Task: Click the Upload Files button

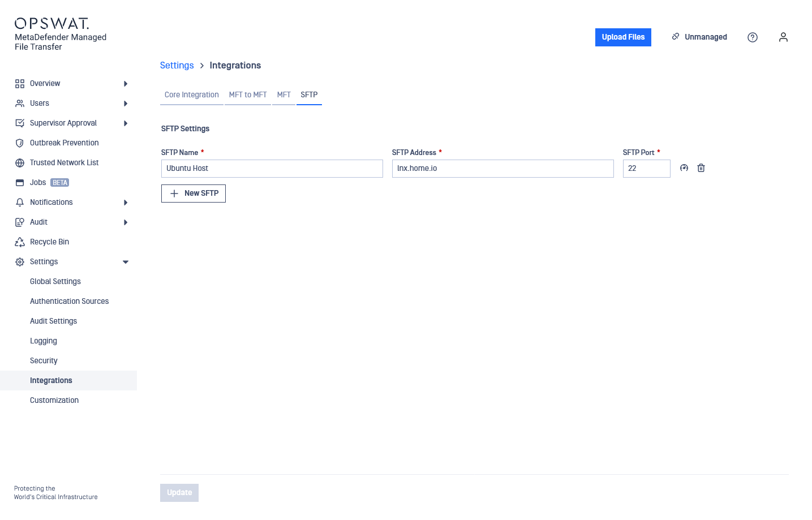Action: [x=623, y=37]
